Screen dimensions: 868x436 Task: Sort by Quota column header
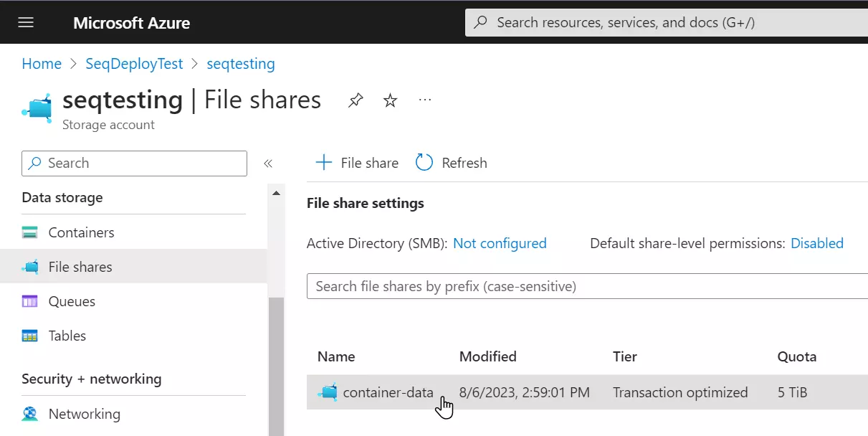tap(797, 356)
